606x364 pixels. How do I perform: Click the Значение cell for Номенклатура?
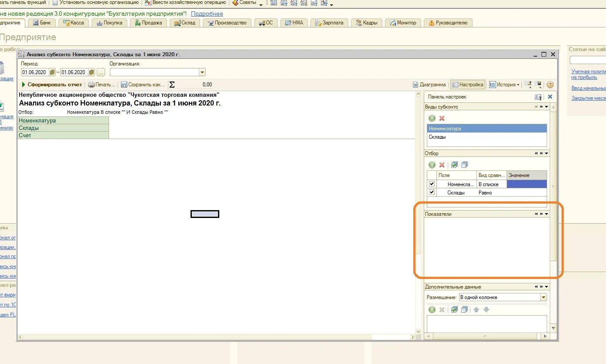[527, 184]
